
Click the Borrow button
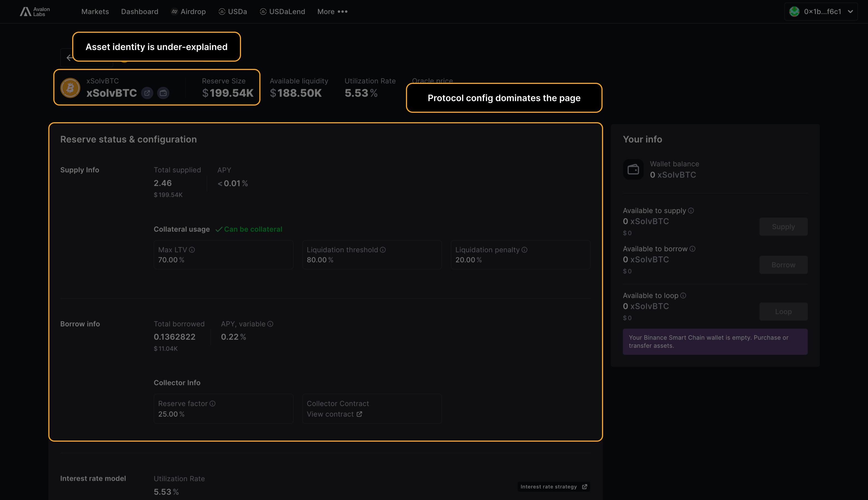784,265
